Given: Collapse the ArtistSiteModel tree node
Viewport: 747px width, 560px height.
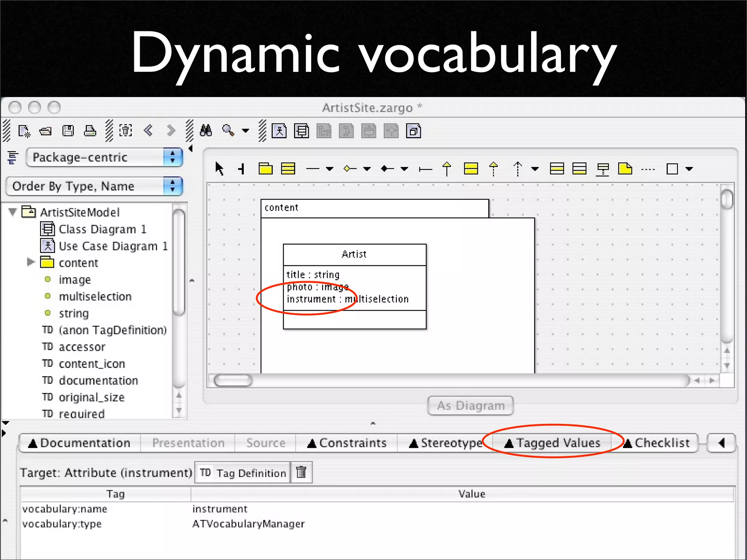Looking at the screenshot, I should [13, 212].
